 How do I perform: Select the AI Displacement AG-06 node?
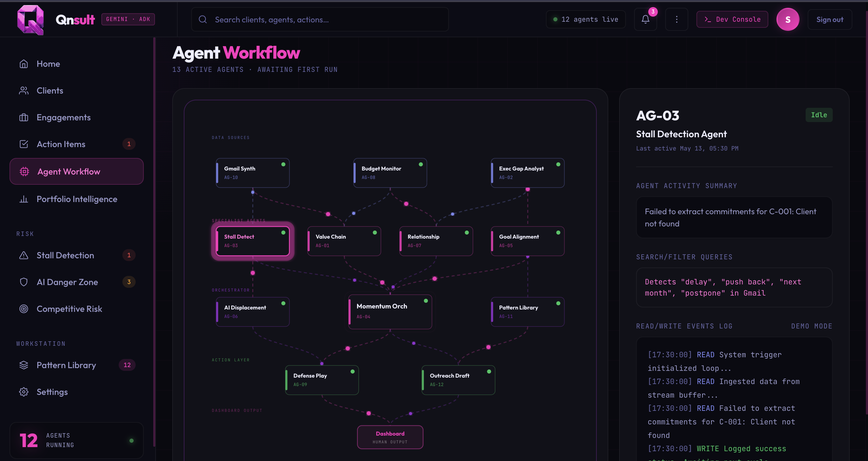[x=253, y=312]
